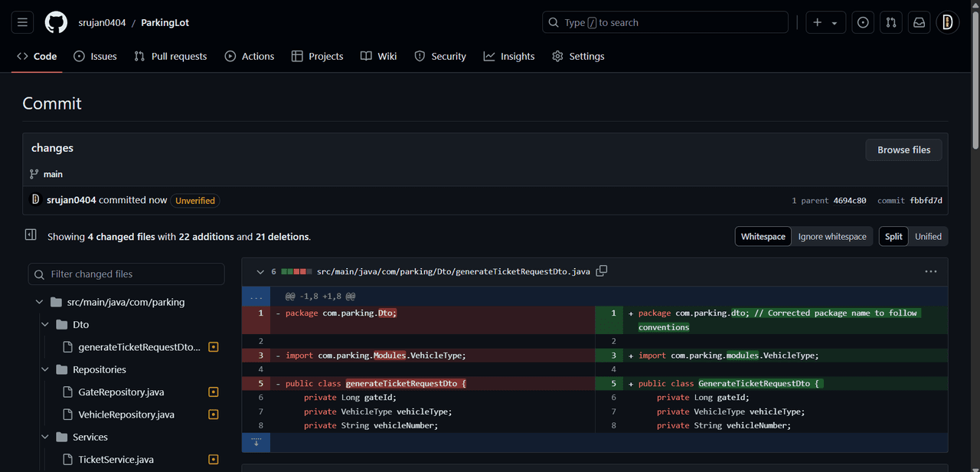The width and height of the screenshot is (980, 472).
Task: Select the Split diff view
Action: [x=893, y=237]
